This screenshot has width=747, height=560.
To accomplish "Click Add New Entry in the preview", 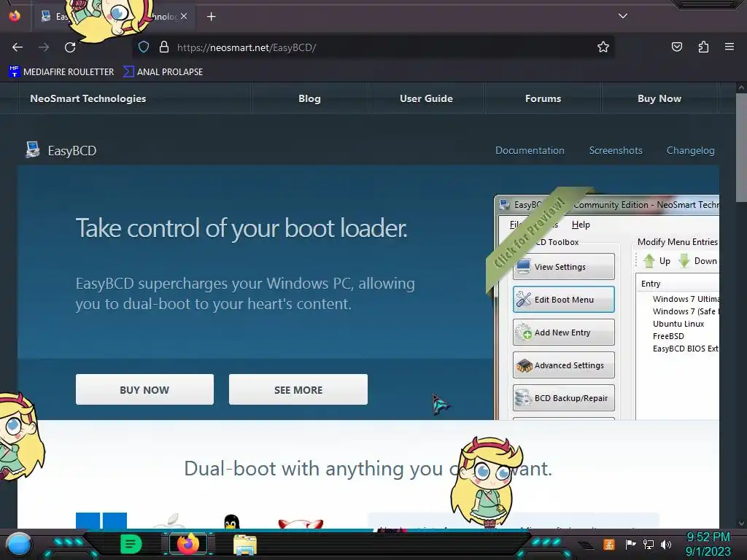I will pos(564,332).
